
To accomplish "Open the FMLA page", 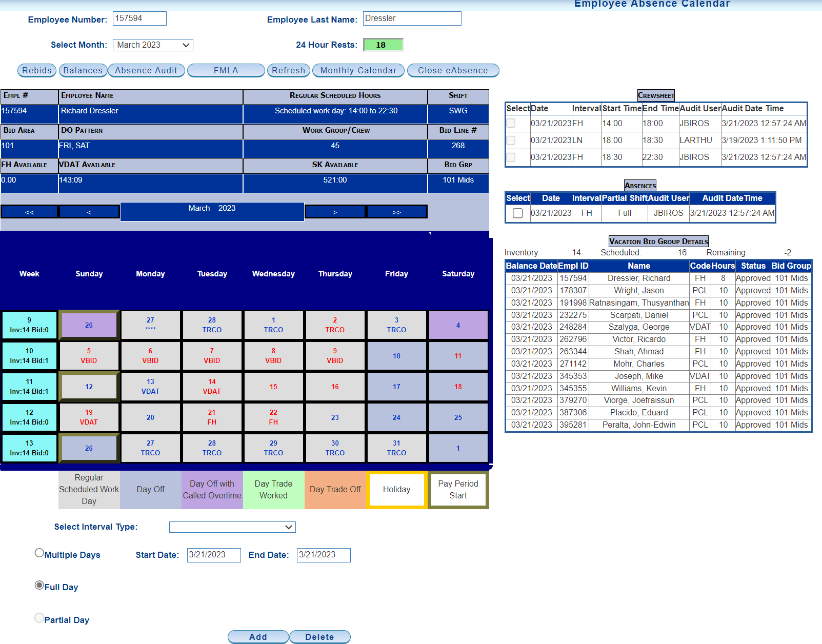I will pyautogui.click(x=226, y=70).
